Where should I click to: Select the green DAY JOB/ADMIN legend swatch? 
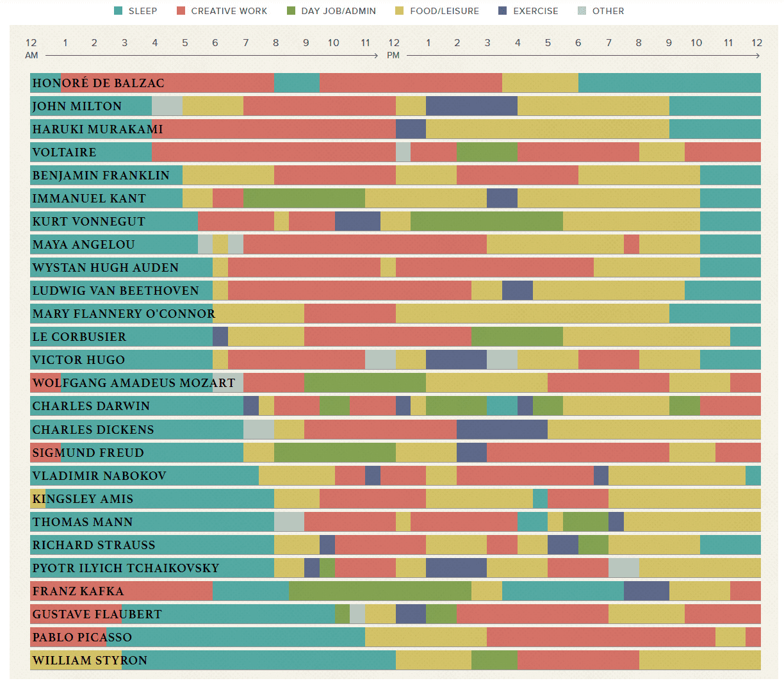tap(291, 11)
